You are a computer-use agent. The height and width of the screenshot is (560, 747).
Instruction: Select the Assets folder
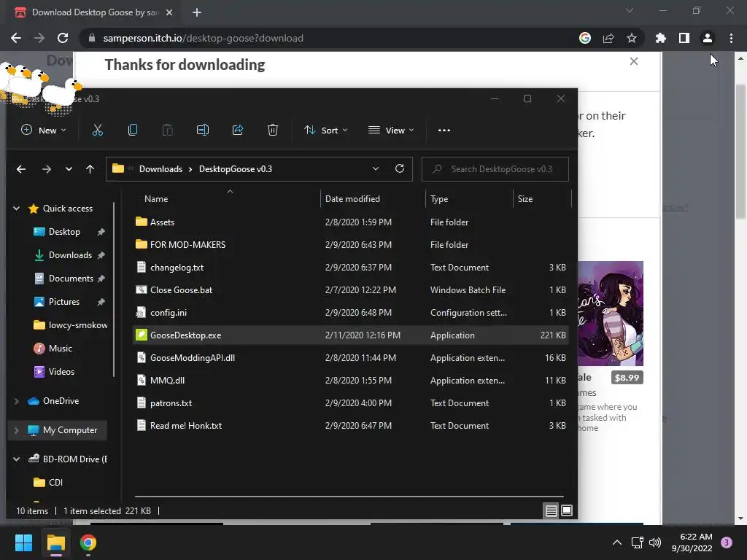coord(351,222)
